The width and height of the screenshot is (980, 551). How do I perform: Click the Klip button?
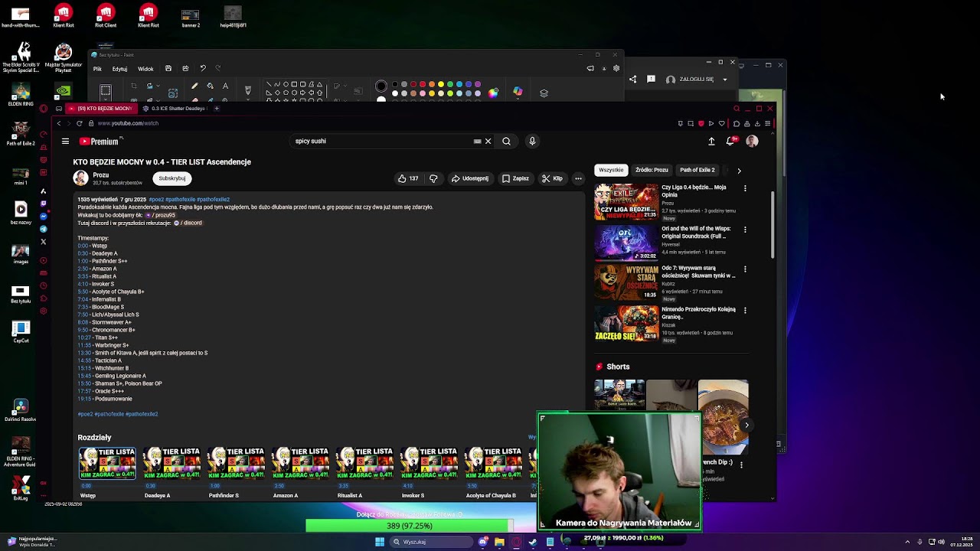click(552, 178)
